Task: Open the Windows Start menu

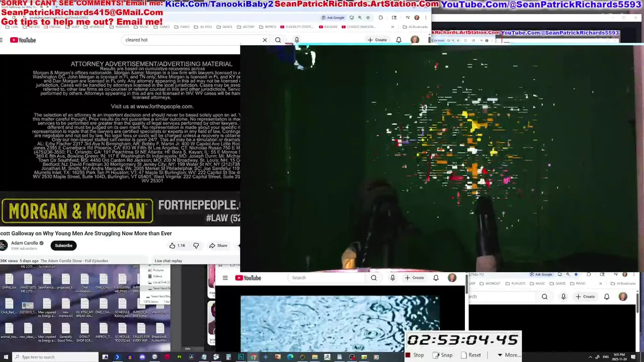Action: [6, 357]
